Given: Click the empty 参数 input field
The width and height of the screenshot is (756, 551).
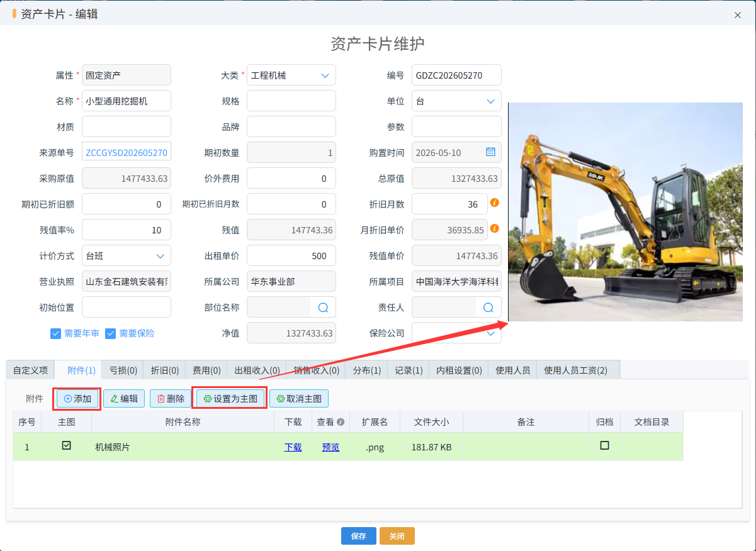Looking at the screenshot, I should pyautogui.click(x=456, y=126).
